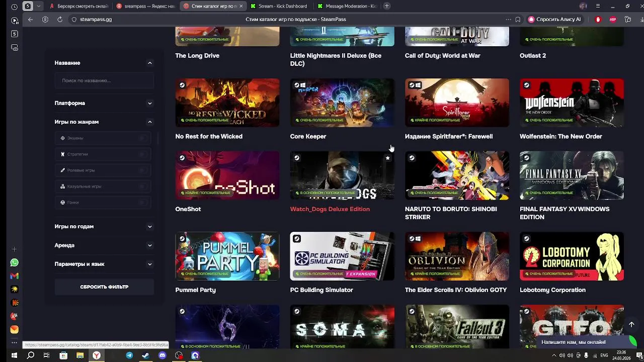Open File Explorer from the taskbar
The image size is (644, 362).
click(79, 355)
